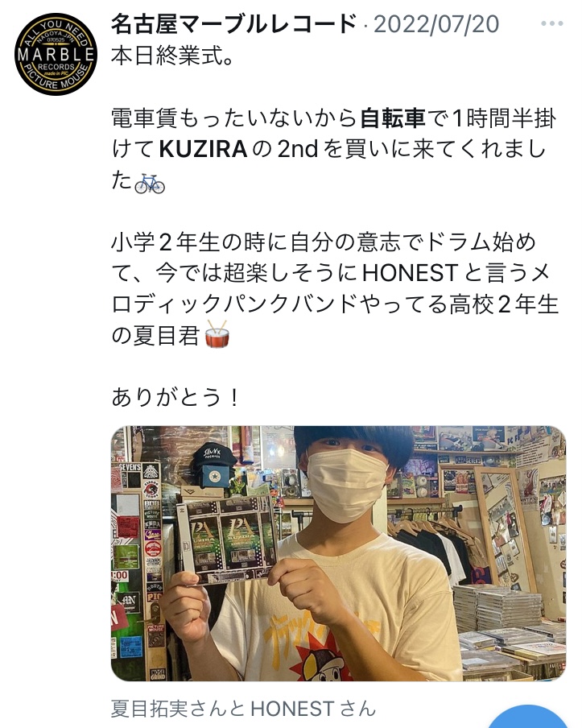Viewport: 582px width, 728px height.
Task: Tap the bicycle emoji in the tweet
Action: coord(150,183)
